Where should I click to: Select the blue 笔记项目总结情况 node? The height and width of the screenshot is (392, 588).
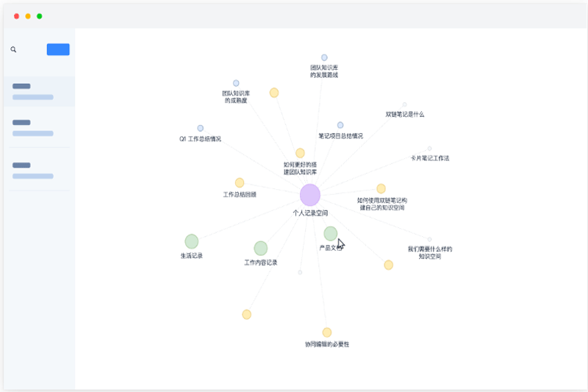click(x=340, y=125)
